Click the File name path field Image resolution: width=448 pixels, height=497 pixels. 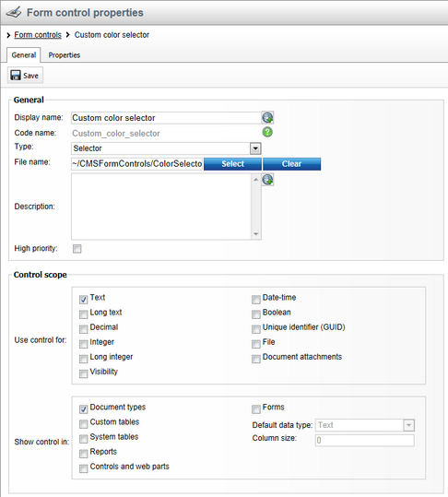[x=136, y=164]
